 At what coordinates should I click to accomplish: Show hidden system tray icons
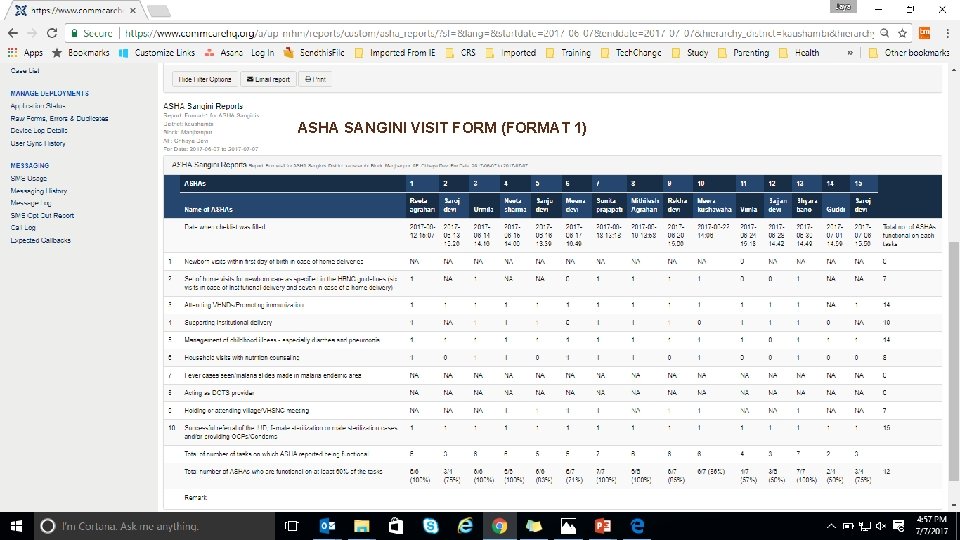point(831,527)
